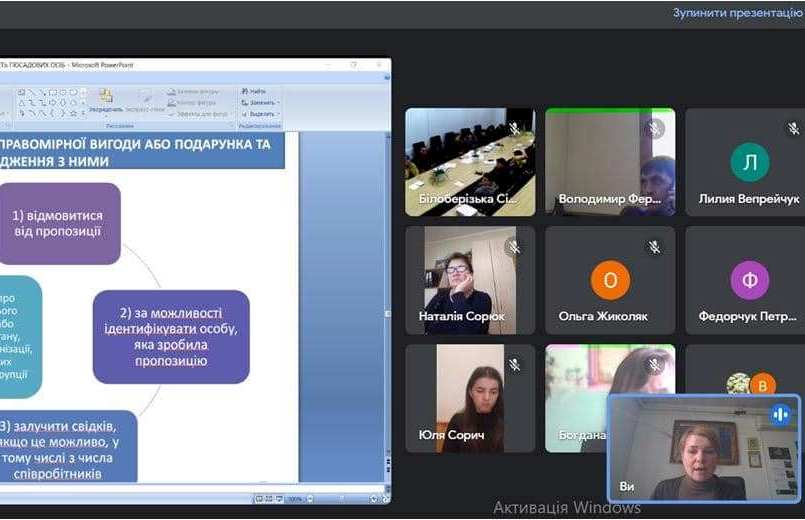This screenshot has height=520, width=805.
Task: Select the Ольга Жиколяк orange avatar
Action: click(x=610, y=280)
